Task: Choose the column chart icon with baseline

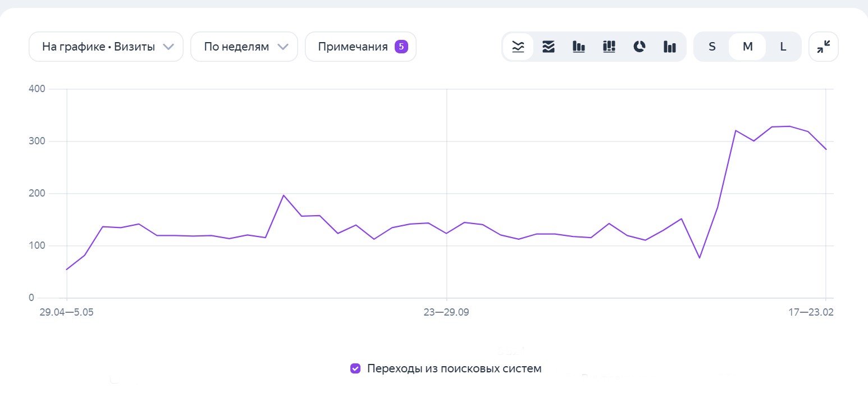Action: click(579, 47)
